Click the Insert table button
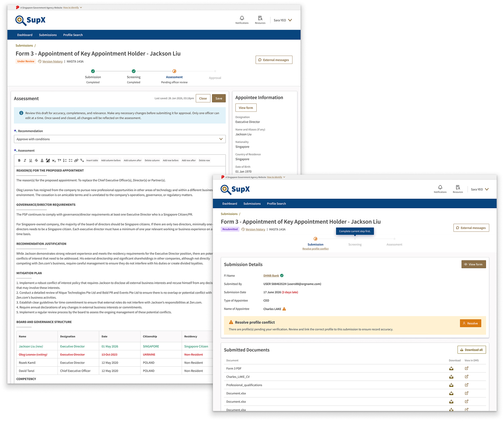 [x=92, y=161]
